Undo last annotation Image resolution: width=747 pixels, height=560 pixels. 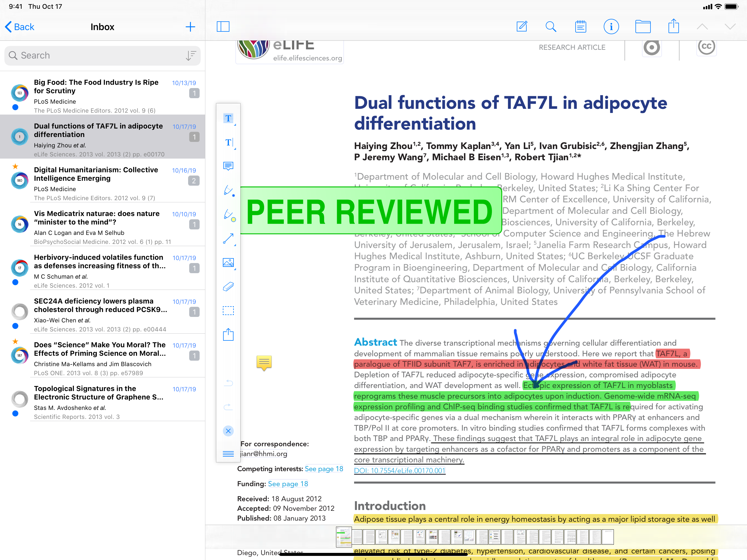tap(228, 383)
